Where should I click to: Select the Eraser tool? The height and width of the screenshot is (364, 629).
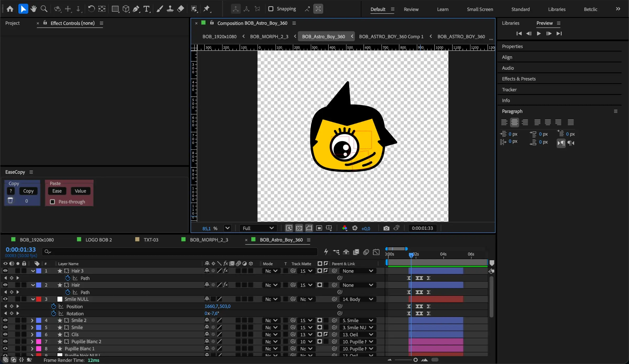(181, 9)
